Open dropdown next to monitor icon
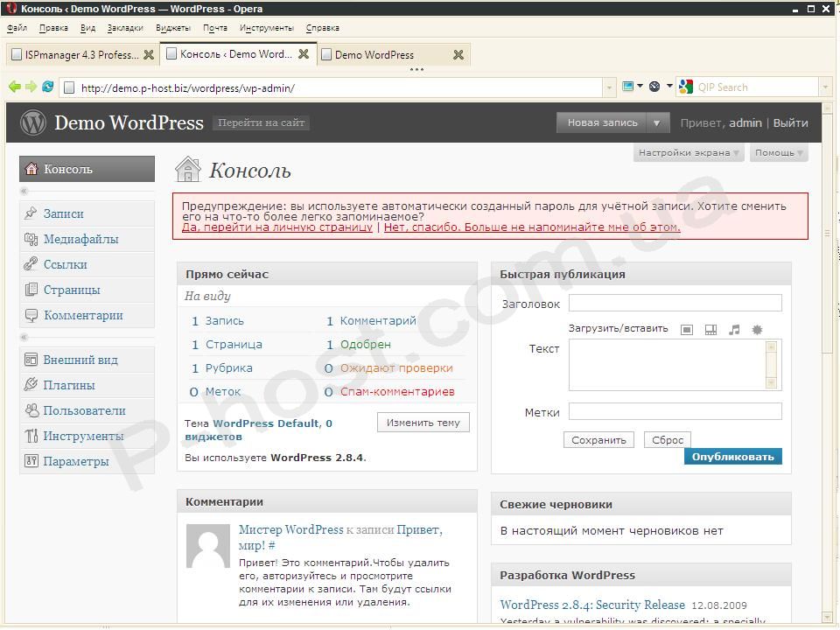 (x=640, y=86)
